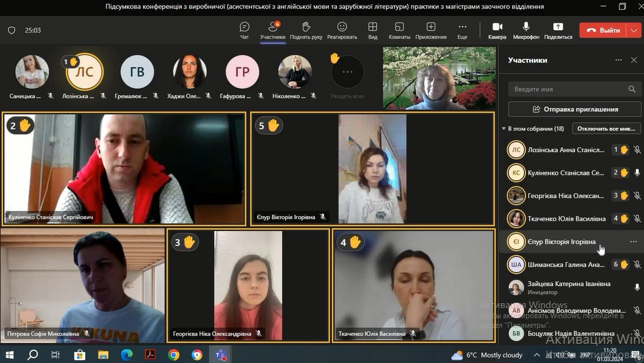The height and width of the screenshot is (363, 644).
Task: Open the Приложения apps menu
Action: tap(431, 30)
